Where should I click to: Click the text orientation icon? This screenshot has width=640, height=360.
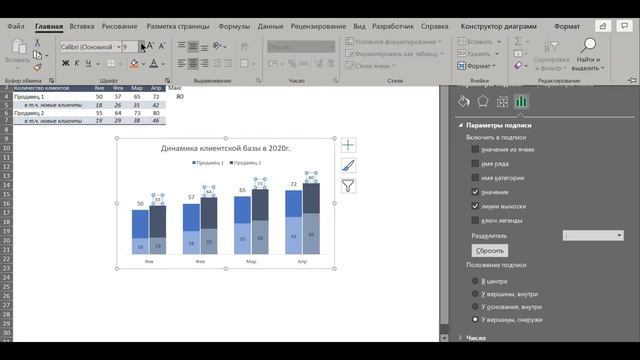pos(217,46)
